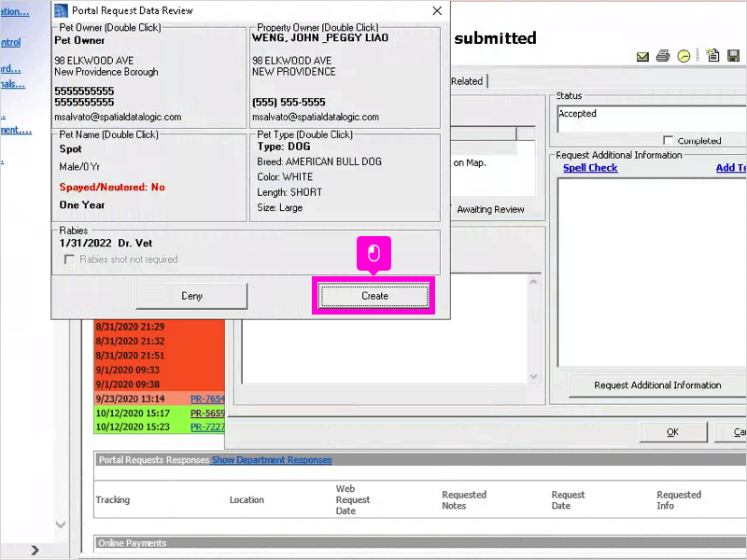Click the Location column header
Viewport: 747px width, 560px height.
(247, 499)
